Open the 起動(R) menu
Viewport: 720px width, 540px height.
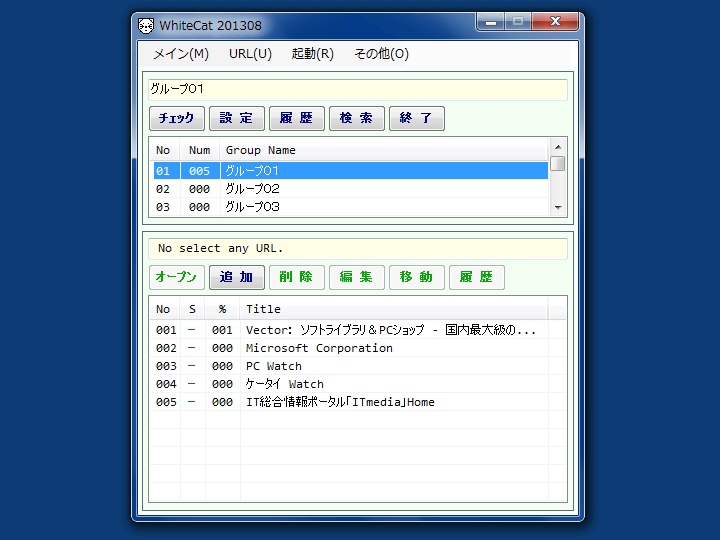click(312, 54)
